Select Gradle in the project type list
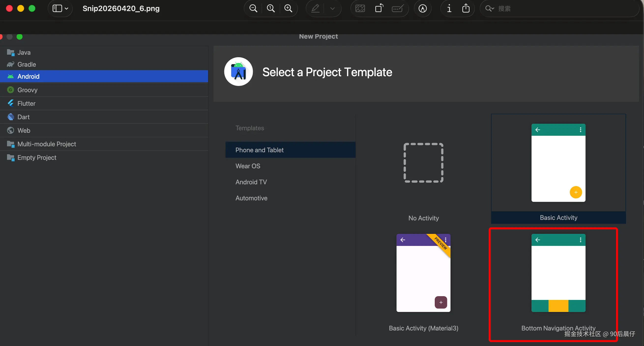This screenshot has width=644, height=346. pyautogui.click(x=27, y=64)
